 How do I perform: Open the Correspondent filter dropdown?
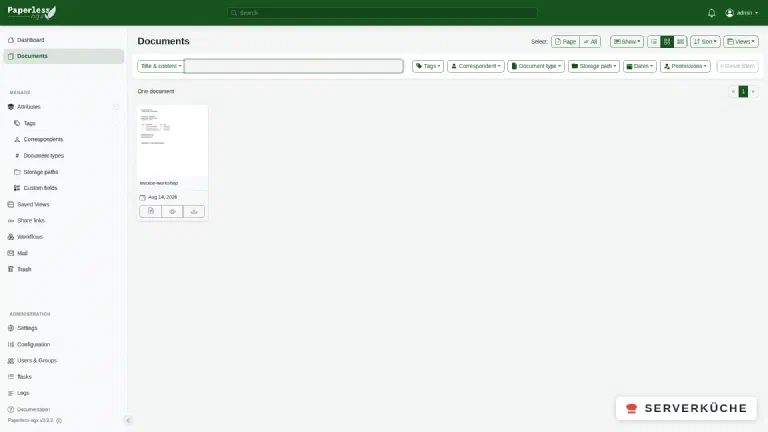point(476,66)
